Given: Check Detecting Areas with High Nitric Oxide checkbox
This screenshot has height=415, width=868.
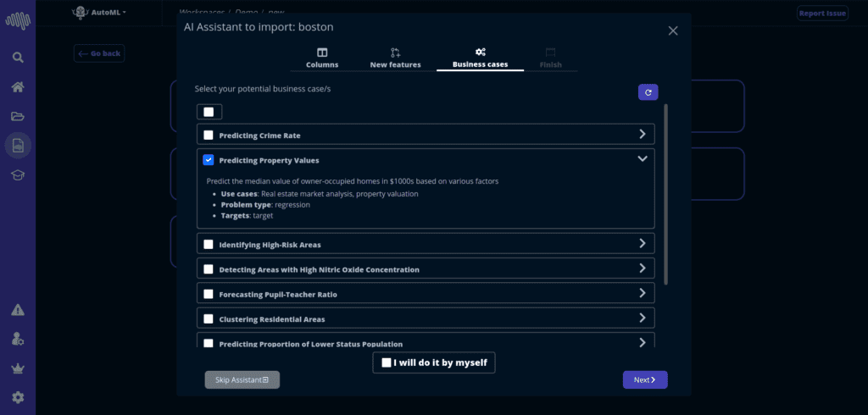Looking at the screenshot, I should 209,269.
